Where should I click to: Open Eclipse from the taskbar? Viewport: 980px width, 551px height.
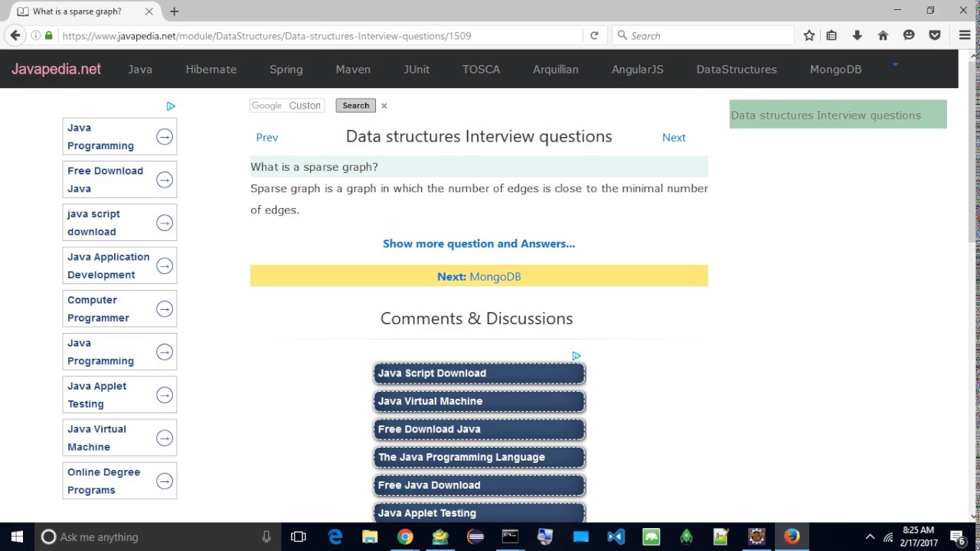pos(475,536)
